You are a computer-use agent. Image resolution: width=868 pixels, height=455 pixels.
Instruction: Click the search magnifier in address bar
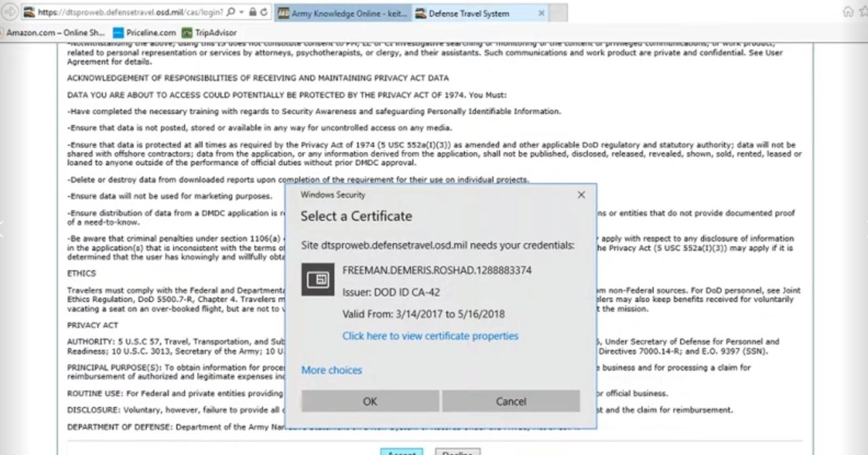[x=231, y=12]
